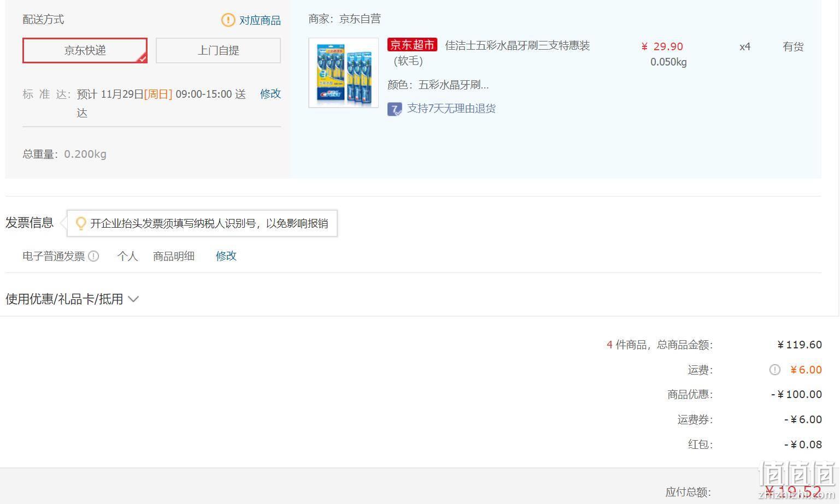Click 总商品金额 value ¥119.60
Image resolution: width=840 pixels, height=504 pixels.
(x=800, y=345)
